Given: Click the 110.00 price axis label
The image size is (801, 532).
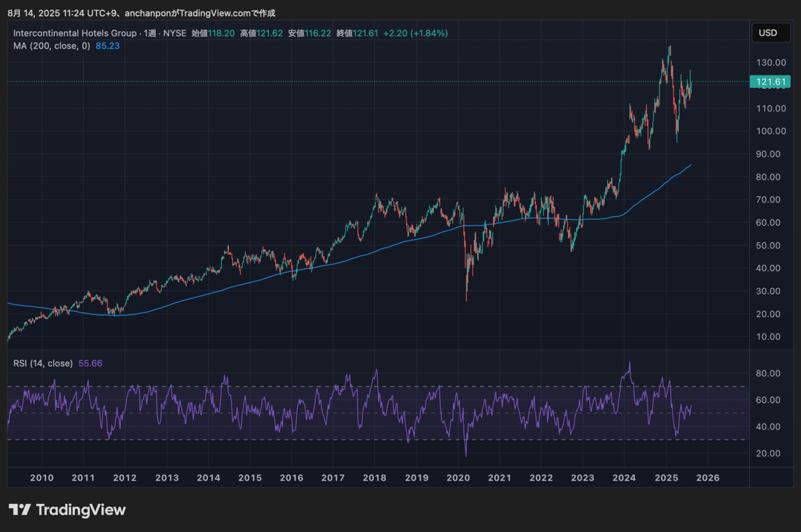Looking at the screenshot, I should 770,108.
